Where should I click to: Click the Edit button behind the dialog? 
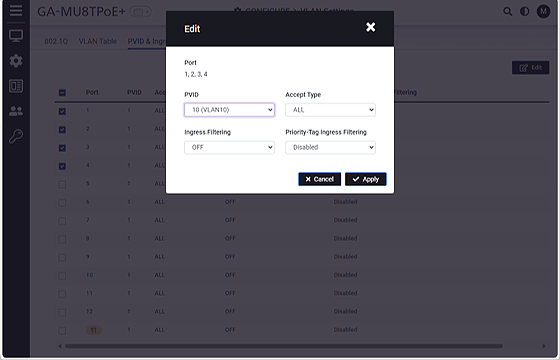[530, 68]
